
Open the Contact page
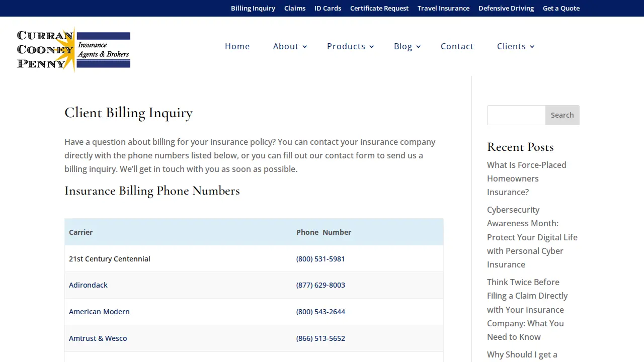tap(457, 46)
